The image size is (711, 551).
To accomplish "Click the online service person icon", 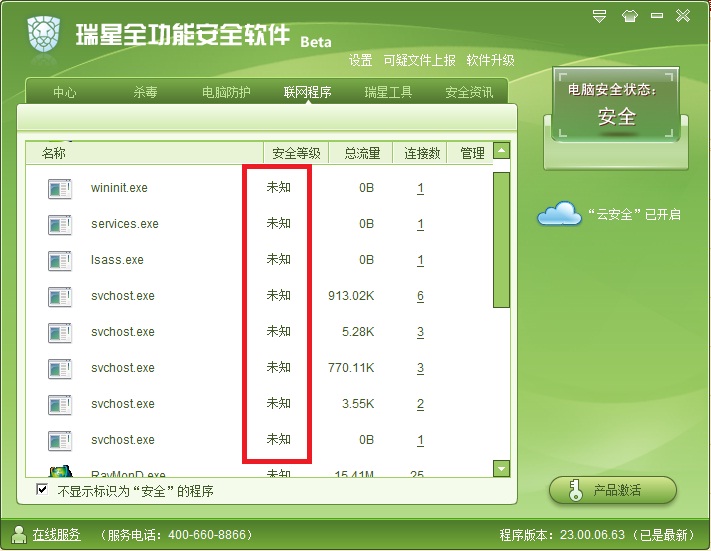I will point(19,535).
